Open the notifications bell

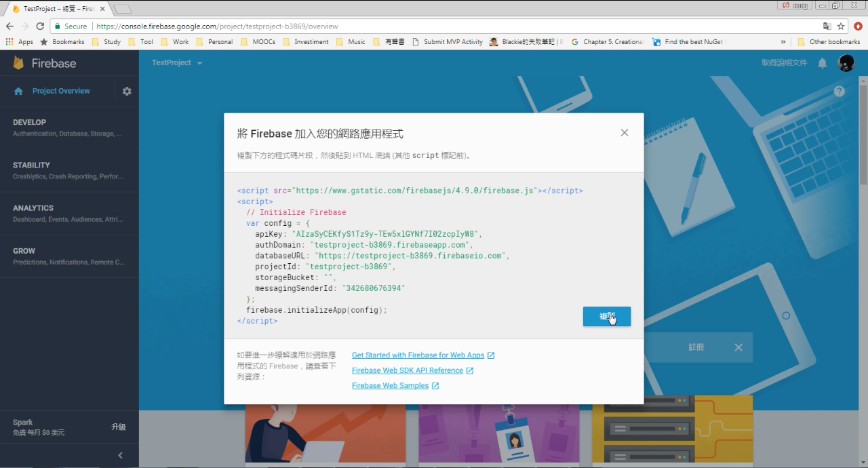(x=822, y=63)
